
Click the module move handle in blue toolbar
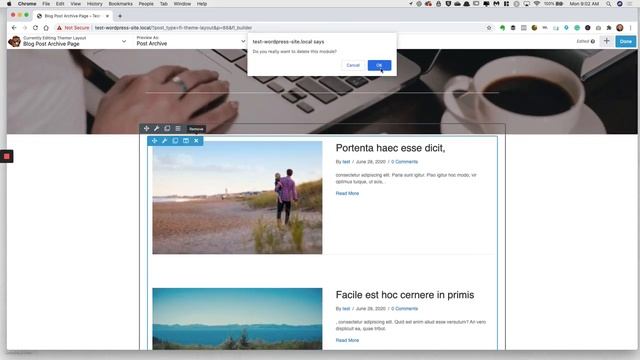(x=154, y=141)
